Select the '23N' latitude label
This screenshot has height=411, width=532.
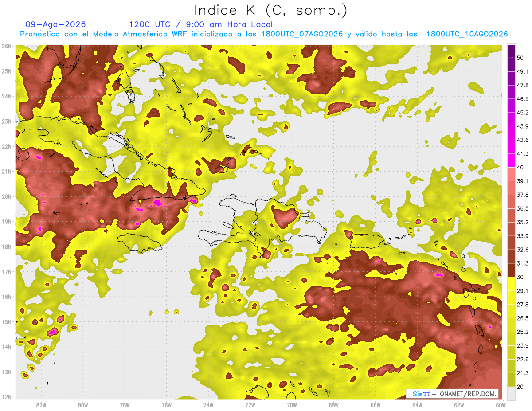coord(6,121)
